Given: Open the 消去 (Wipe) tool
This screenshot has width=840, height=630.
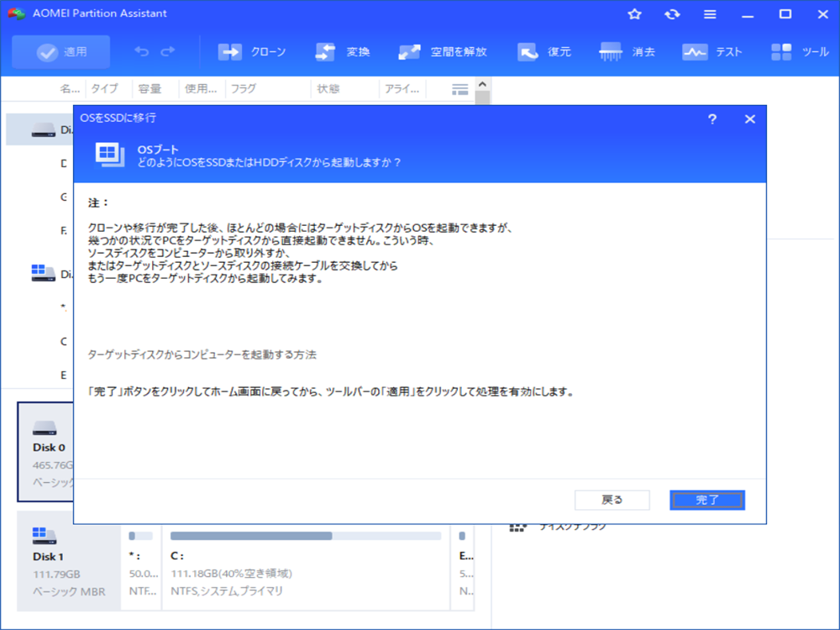Looking at the screenshot, I should tap(627, 52).
